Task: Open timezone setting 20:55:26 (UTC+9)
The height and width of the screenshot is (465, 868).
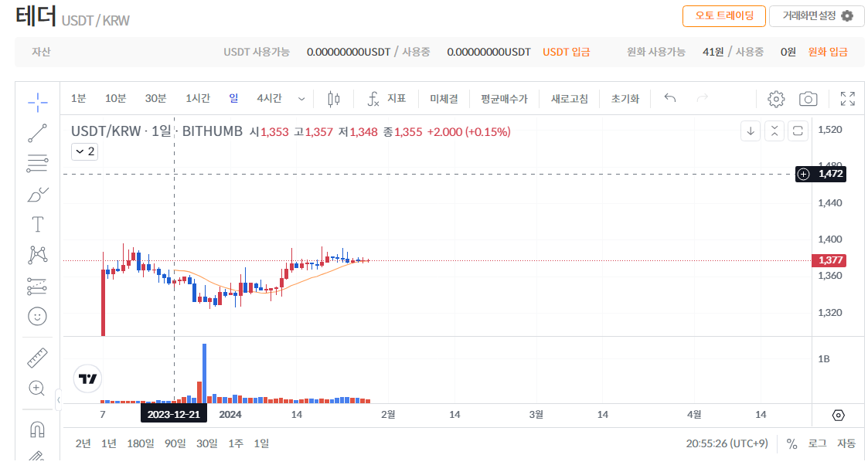Action: 727,443
